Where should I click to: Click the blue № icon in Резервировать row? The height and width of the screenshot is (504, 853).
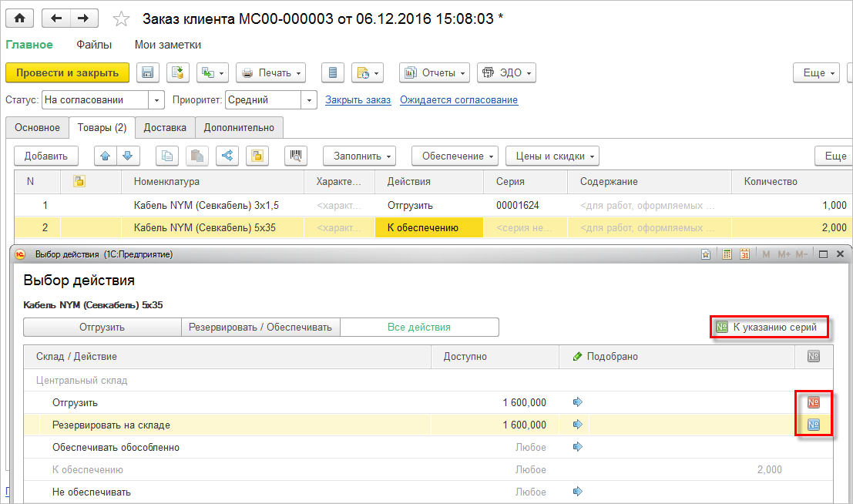click(813, 425)
